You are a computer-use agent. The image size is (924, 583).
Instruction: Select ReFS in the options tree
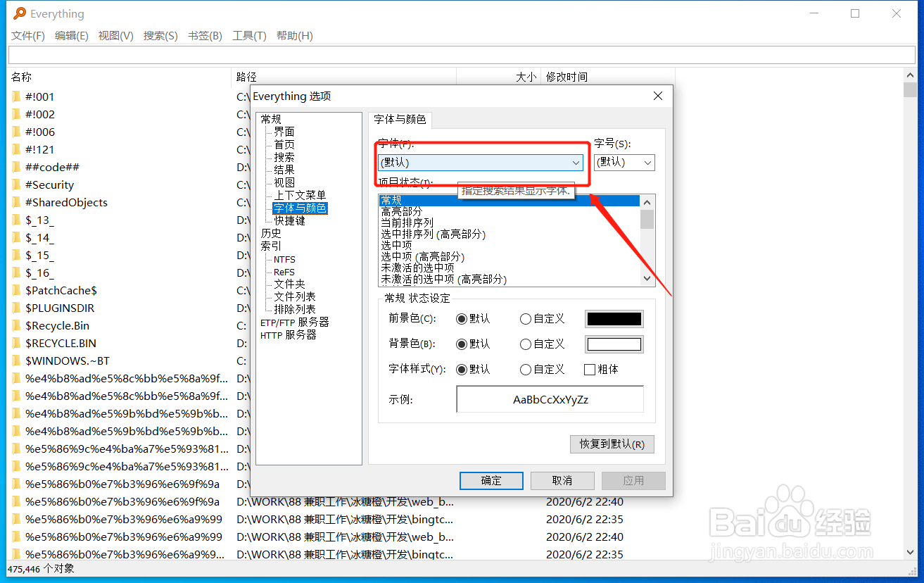pyautogui.click(x=284, y=272)
